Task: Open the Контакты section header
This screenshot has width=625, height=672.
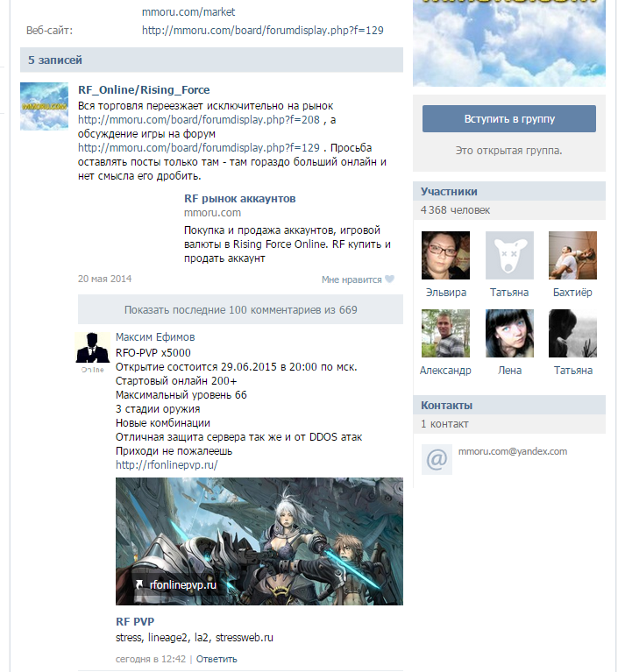Action: click(508, 405)
